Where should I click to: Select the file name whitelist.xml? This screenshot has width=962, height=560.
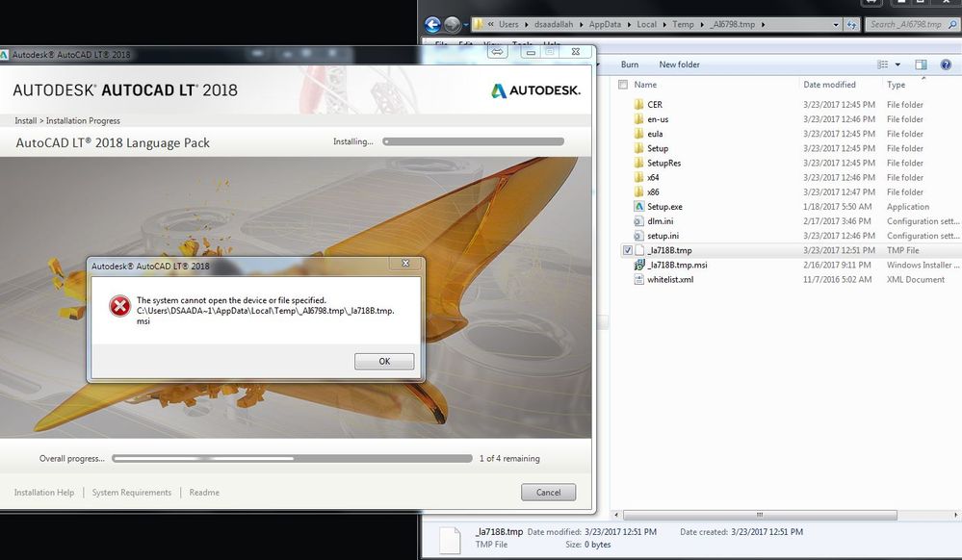[670, 280]
